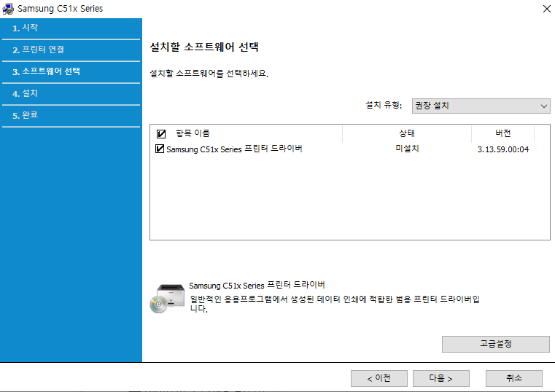The height and width of the screenshot is (392, 555).
Task: Go to step 1. 시작 in sidebar
Action: 71,28
